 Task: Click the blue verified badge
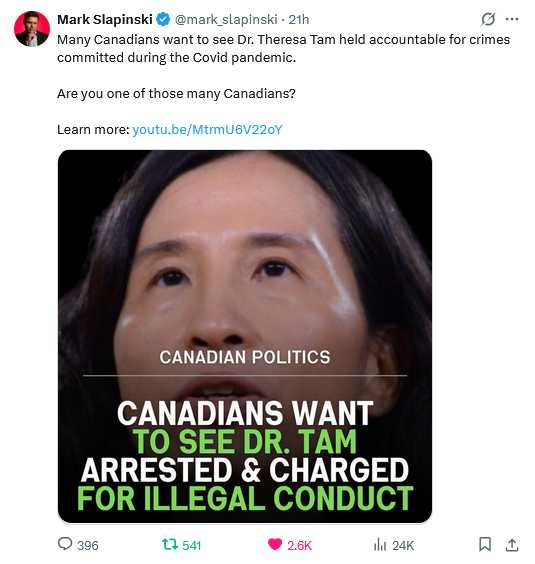pyautogui.click(x=163, y=19)
